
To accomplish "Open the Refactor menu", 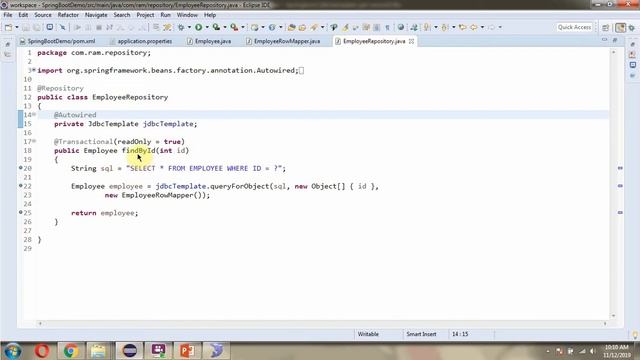I will (68, 15).
